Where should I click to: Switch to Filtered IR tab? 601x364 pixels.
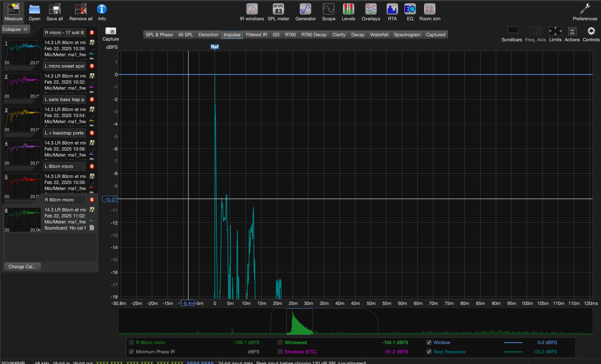[256, 35]
